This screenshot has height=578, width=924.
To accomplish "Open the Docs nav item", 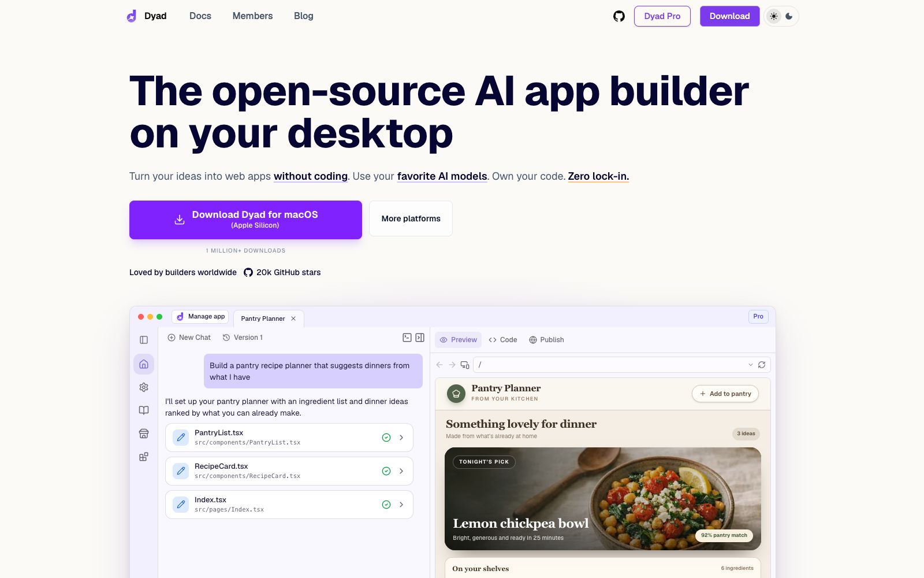I will (x=200, y=16).
